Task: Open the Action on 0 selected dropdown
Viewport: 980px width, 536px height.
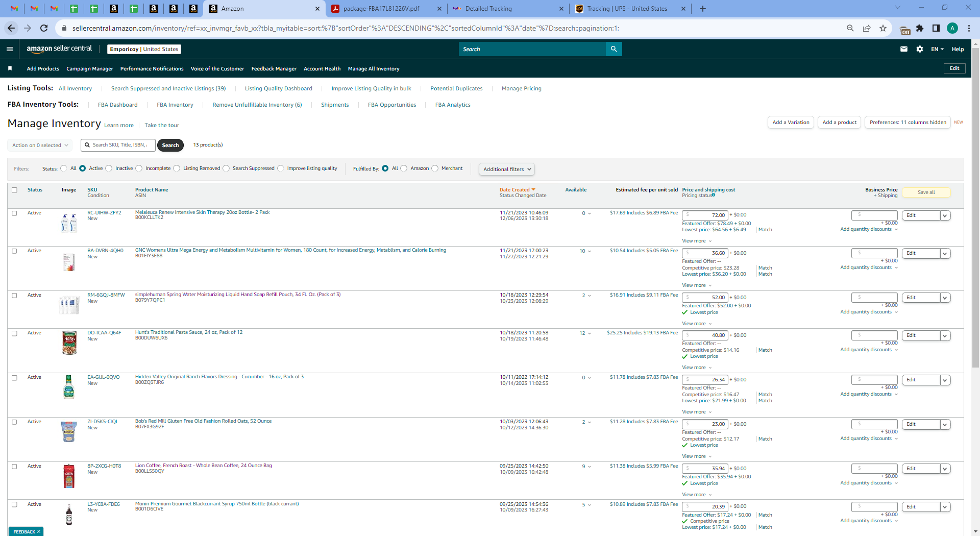Action: click(x=40, y=145)
